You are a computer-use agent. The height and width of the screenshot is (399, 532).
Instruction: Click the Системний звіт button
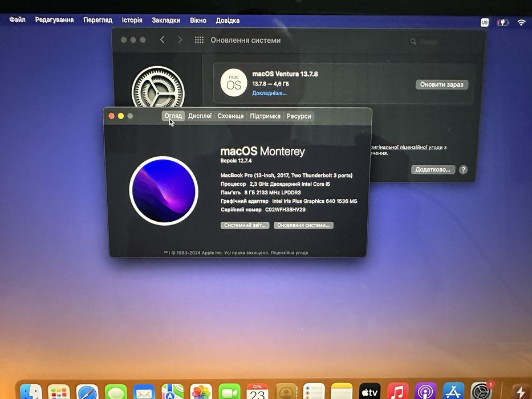pyautogui.click(x=245, y=225)
